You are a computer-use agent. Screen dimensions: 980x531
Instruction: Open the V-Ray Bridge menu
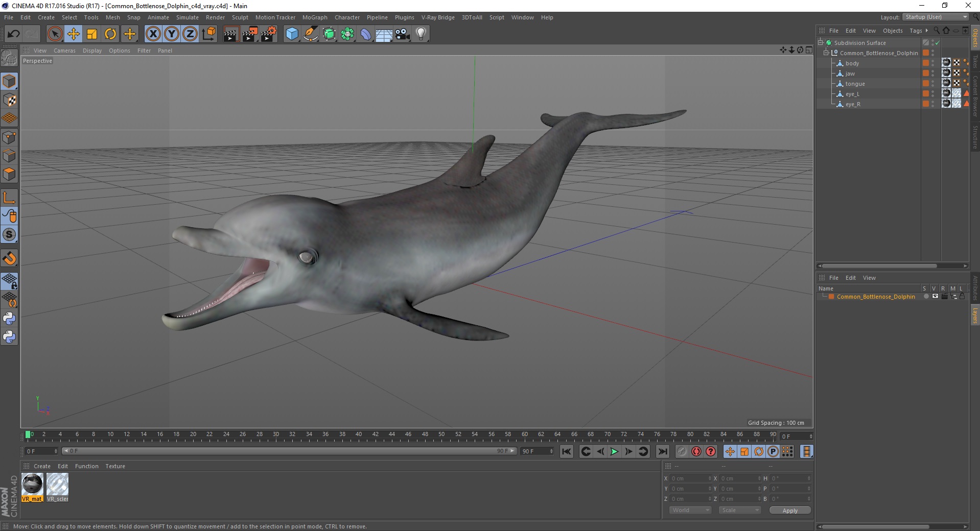438,17
